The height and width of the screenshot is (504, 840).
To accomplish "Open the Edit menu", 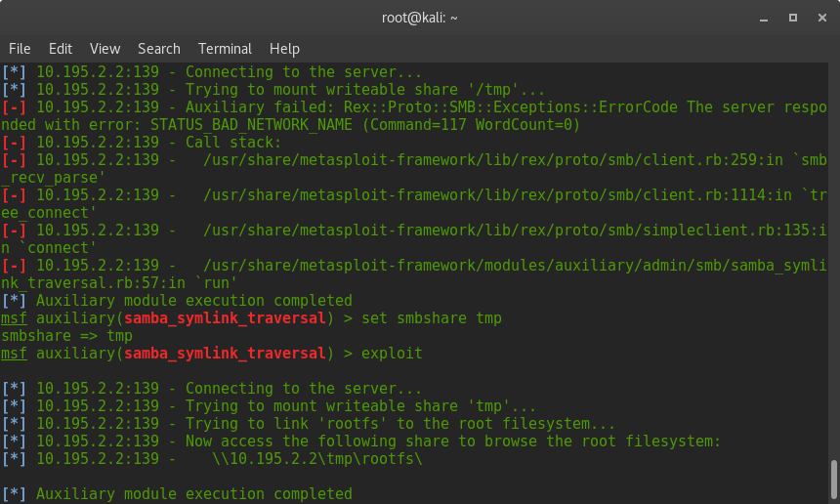I will 61,49.
